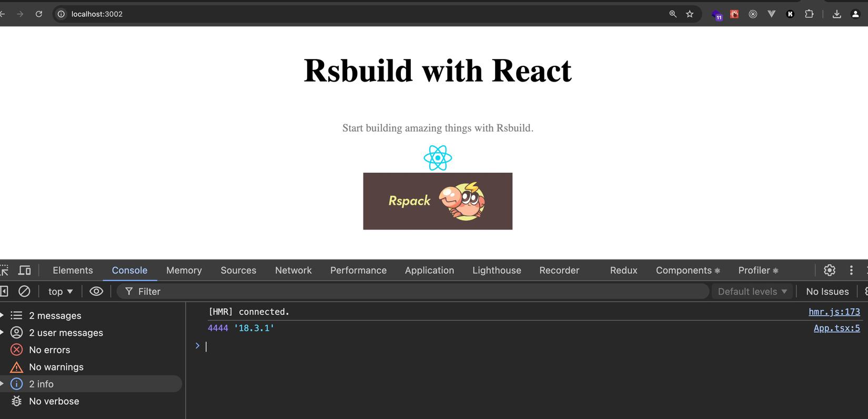Open the App.tsx:5 source link
The width and height of the screenshot is (868, 419).
pos(837,328)
